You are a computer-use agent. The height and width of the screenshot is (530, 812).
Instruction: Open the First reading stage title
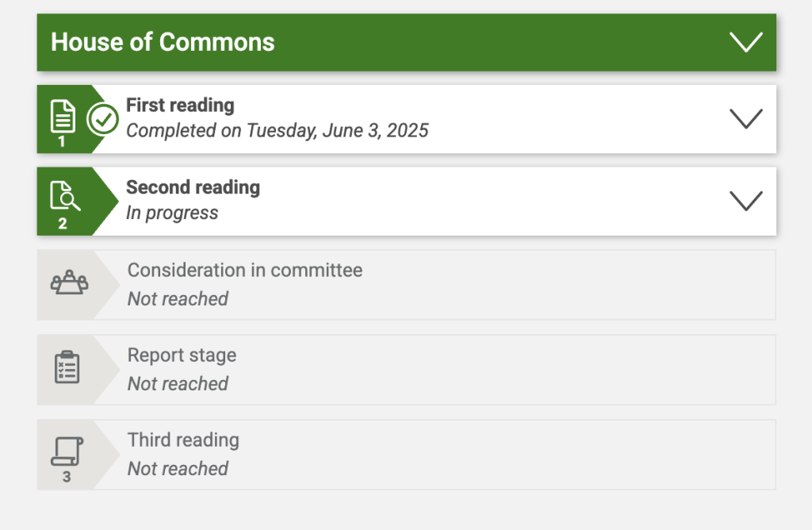180,106
